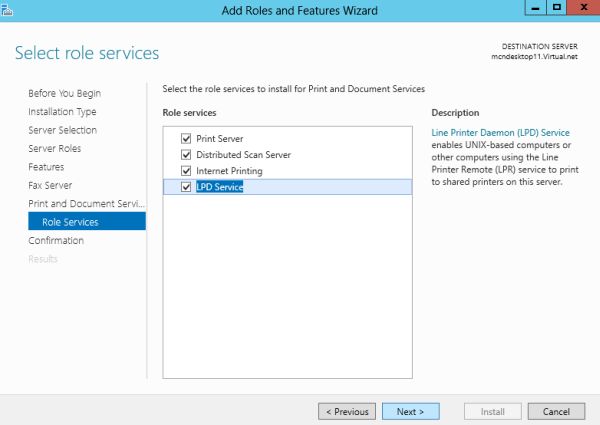Viewport: 600px width, 425px height.
Task: Go to the Before You Begin step
Action: [64, 93]
